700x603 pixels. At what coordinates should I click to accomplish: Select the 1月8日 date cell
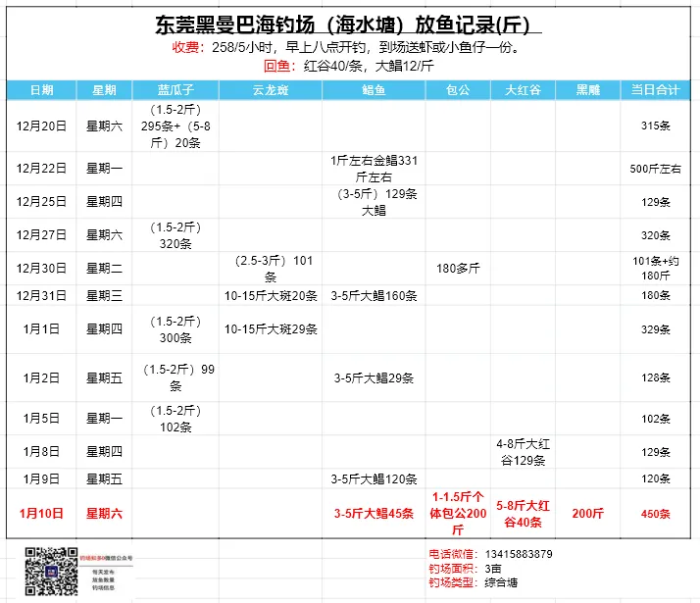click(41, 452)
